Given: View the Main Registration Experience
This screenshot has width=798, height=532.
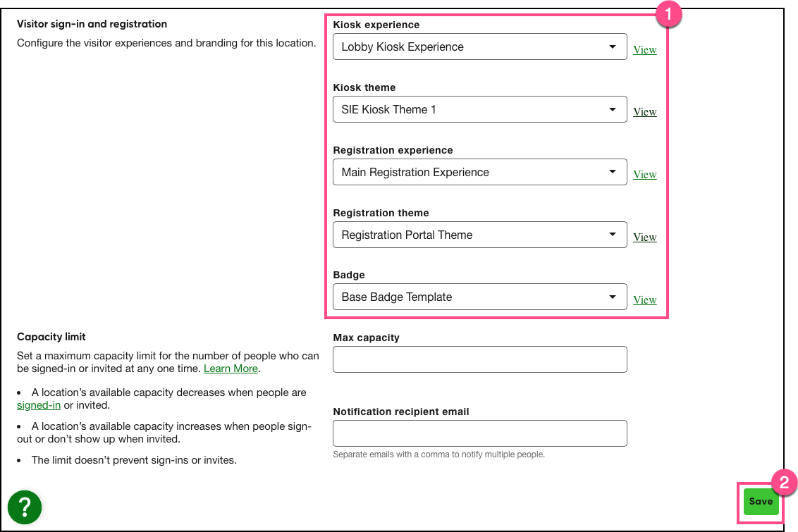Looking at the screenshot, I should 644,175.
